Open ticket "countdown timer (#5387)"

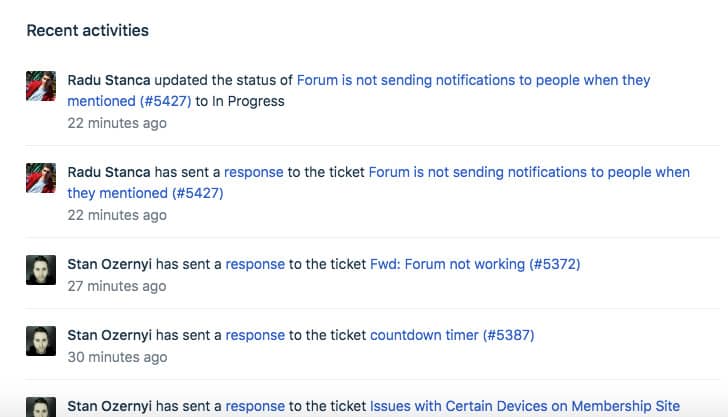(452, 335)
